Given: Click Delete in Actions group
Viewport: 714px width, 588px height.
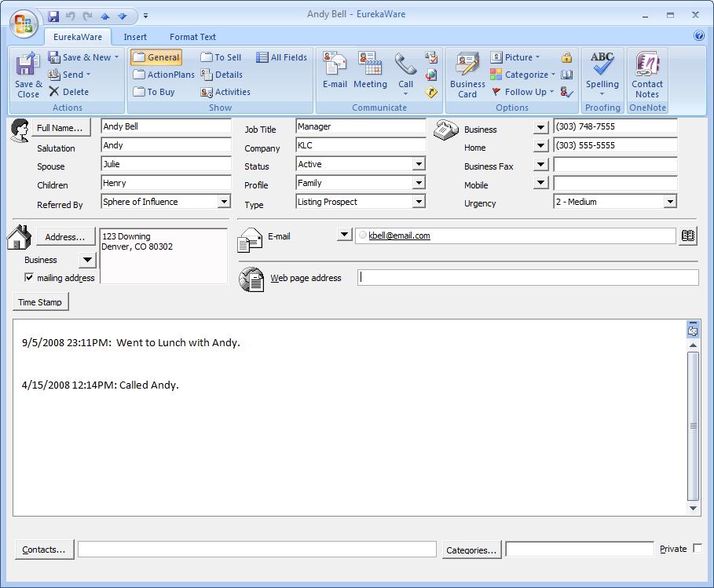Looking at the screenshot, I should [69, 92].
